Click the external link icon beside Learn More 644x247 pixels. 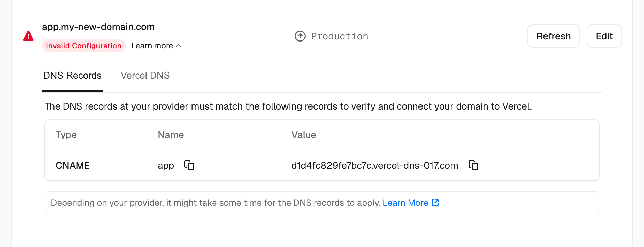[x=435, y=203]
